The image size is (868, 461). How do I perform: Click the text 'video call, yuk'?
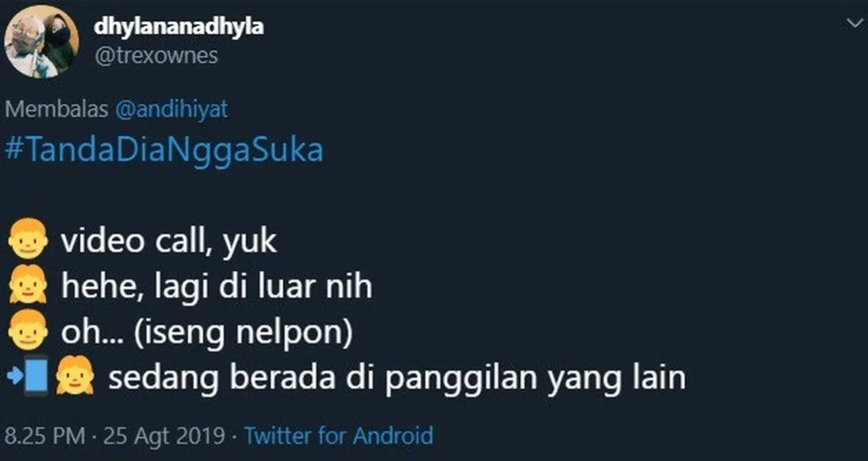169,242
